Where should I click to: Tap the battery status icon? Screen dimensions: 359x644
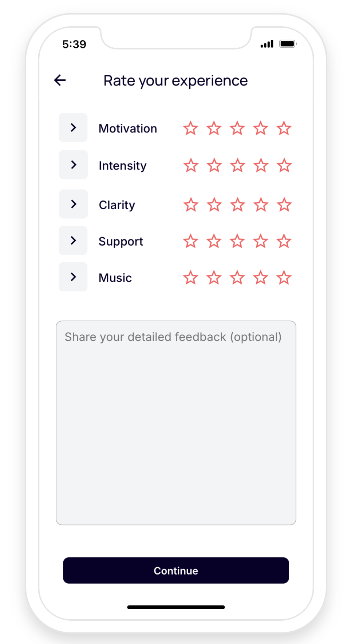[288, 44]
